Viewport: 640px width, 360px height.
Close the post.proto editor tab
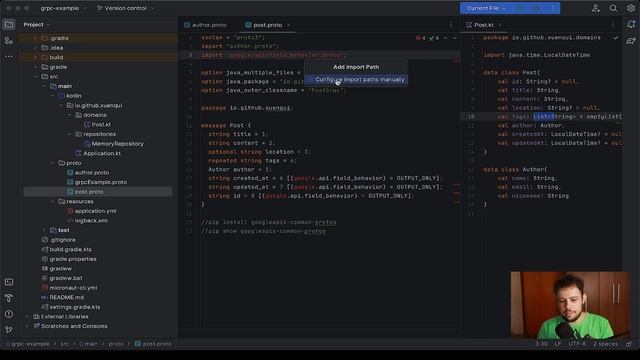[x=288, y=25]
